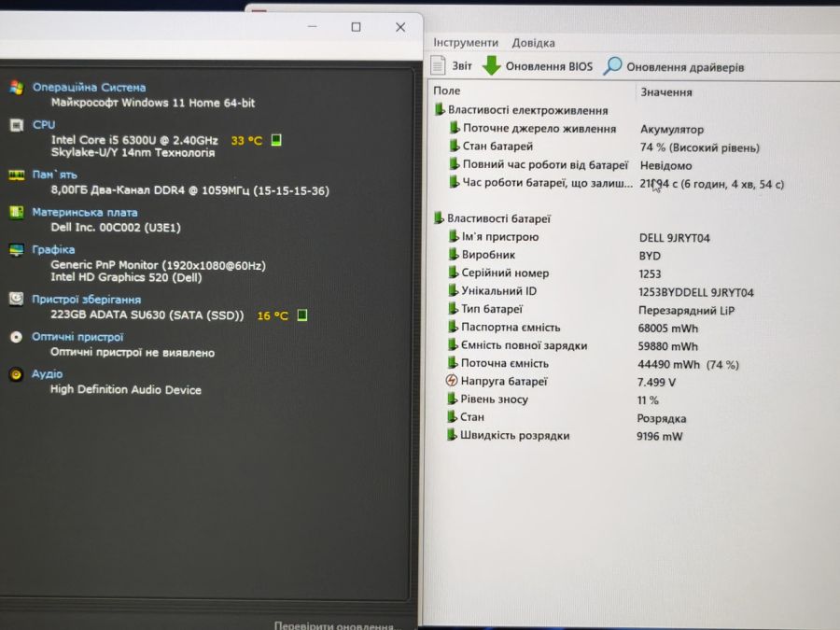The width and height of the screenshot is (840, 630).
Task: Click the value DELL 9JRYT04
Action: point(675,238)
